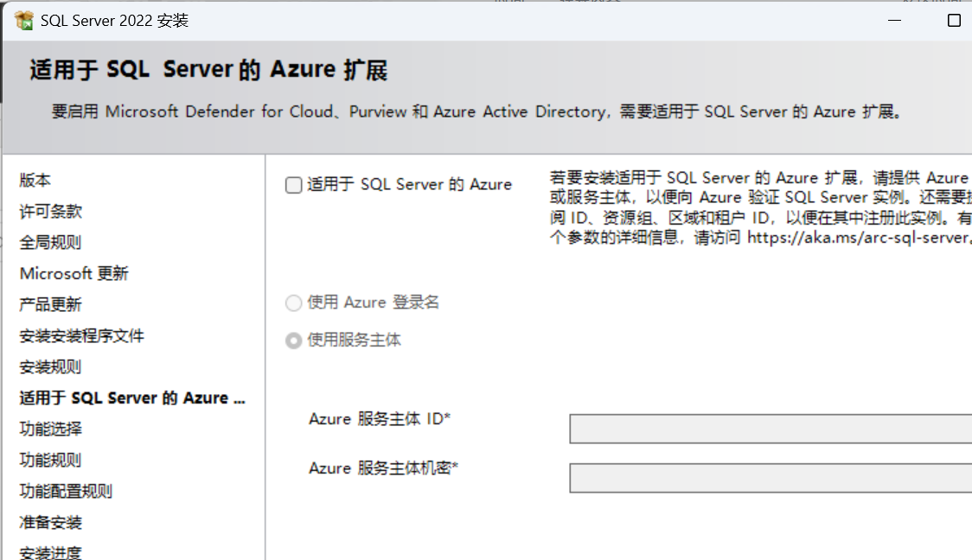
Task: Select the 使用服务主体 radio button
Action: [x=294, y=340]
